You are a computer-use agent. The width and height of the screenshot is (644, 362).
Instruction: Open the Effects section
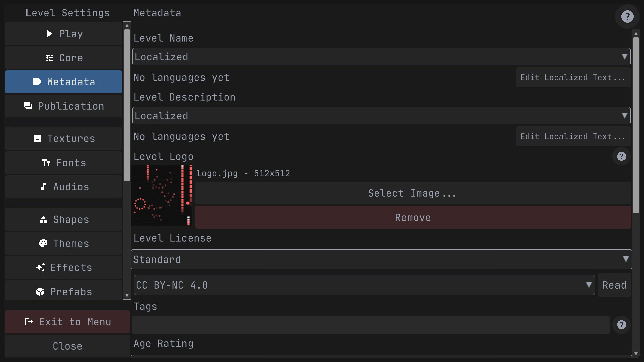(x=63, y=267)
